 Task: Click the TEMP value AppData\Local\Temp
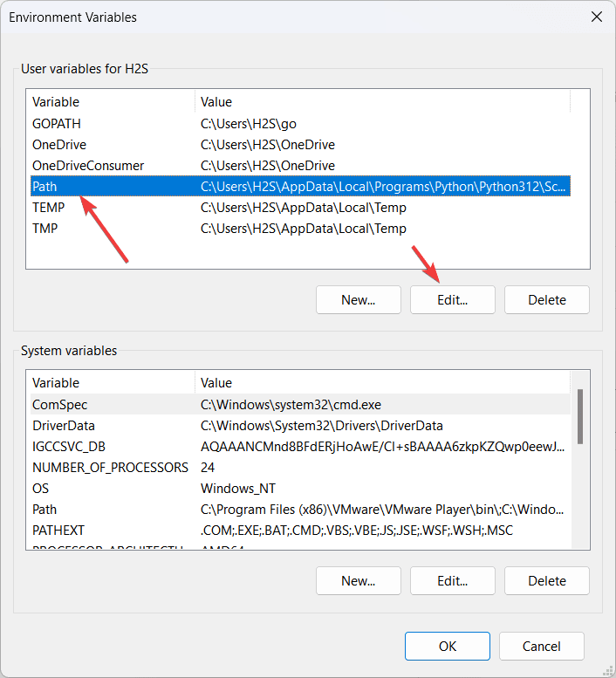(x=304, y=208)
